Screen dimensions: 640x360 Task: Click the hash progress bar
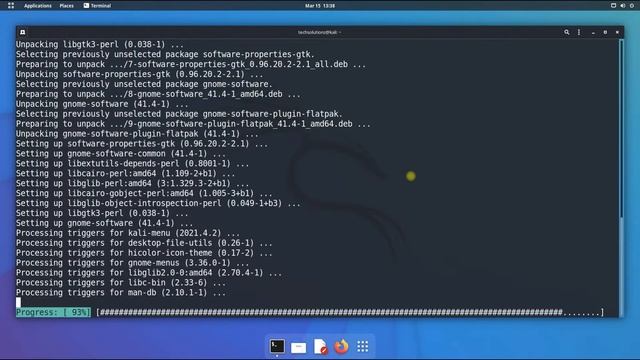click(350, 312)
